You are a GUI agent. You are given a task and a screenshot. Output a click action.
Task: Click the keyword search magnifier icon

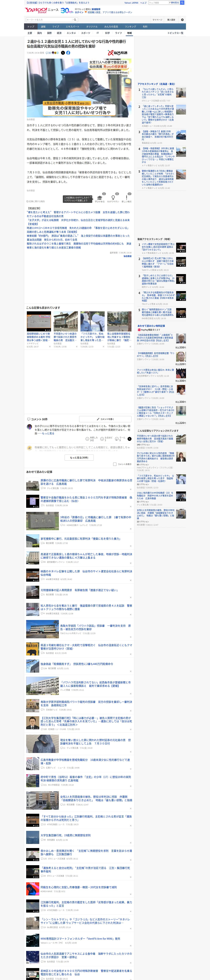point(75,20)
